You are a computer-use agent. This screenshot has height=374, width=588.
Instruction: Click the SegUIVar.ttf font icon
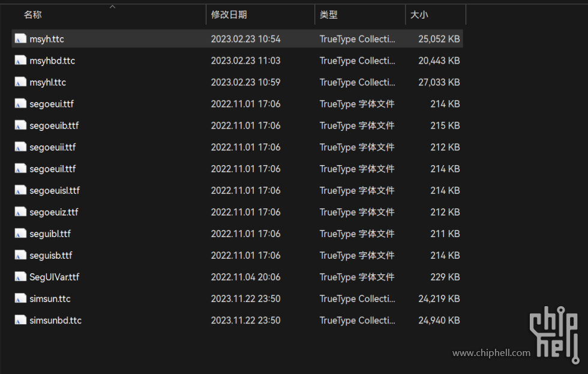click(x=20, y=277)
